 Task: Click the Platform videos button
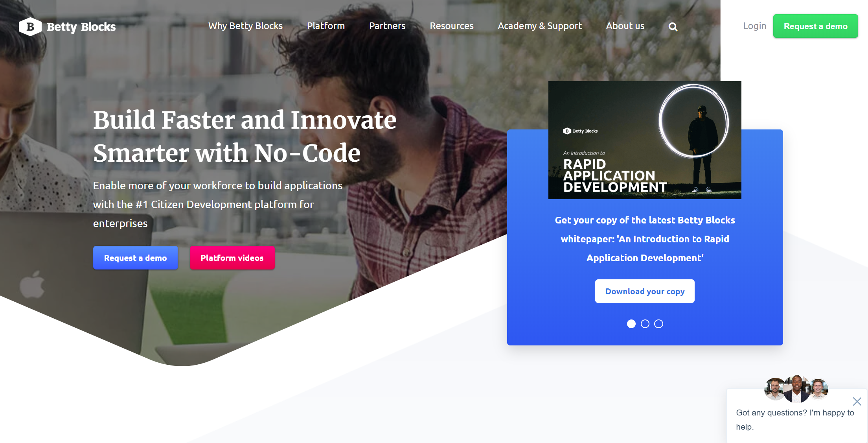click(x=232, y=258)
